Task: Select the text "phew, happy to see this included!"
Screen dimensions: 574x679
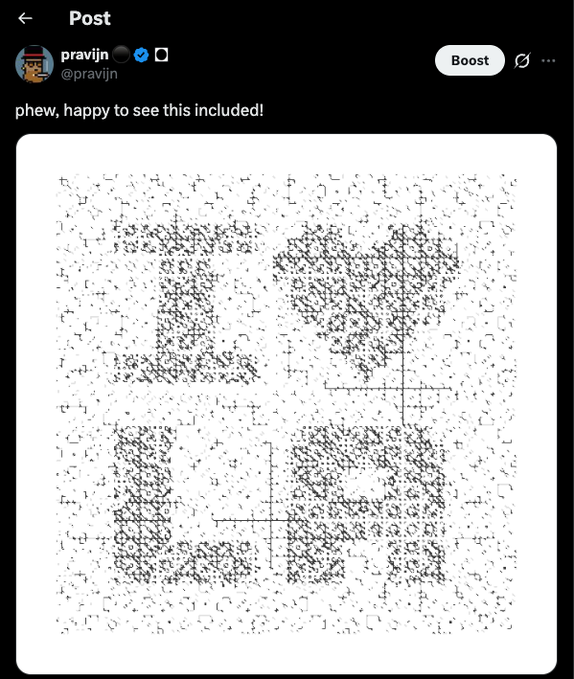Action: click(x=139, y=110)
